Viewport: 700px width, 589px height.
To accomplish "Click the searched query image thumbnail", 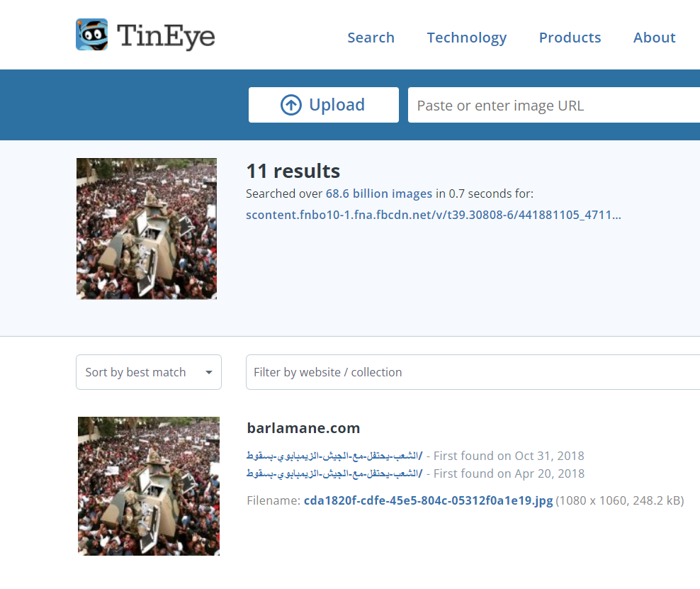I will click(x=147, y=228).
